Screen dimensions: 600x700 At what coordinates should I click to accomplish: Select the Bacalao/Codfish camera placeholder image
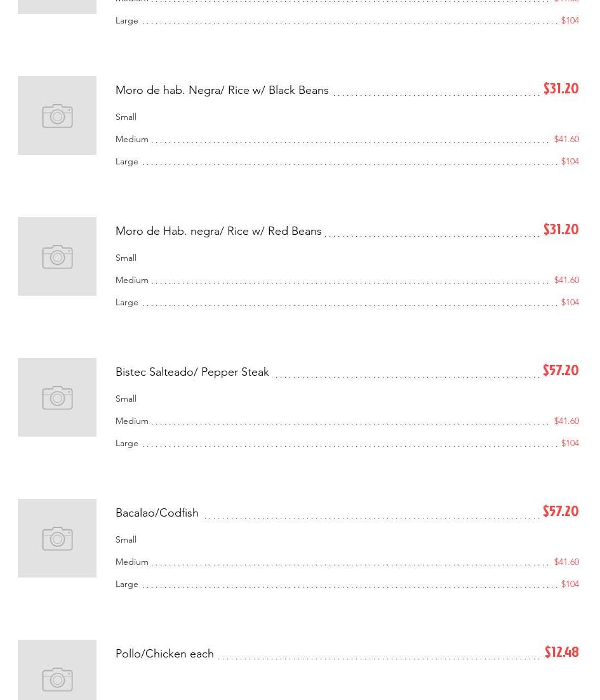[x=57, y=538]
